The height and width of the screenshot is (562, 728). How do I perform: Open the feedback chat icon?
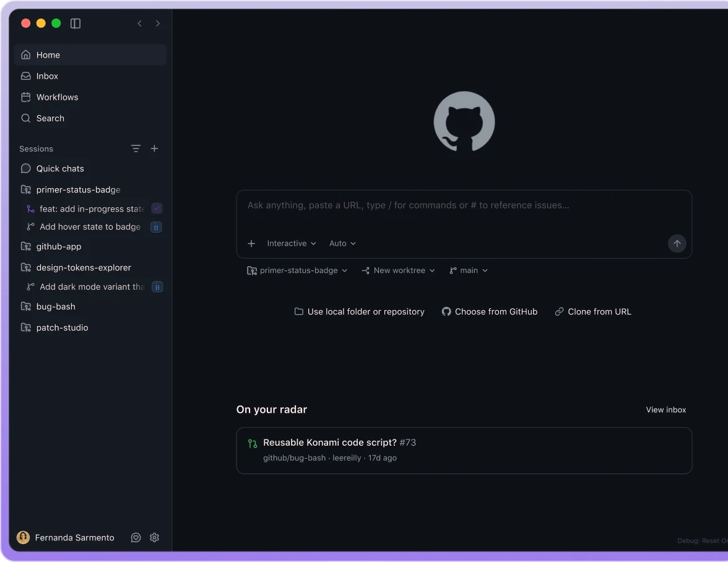[136, 537]
